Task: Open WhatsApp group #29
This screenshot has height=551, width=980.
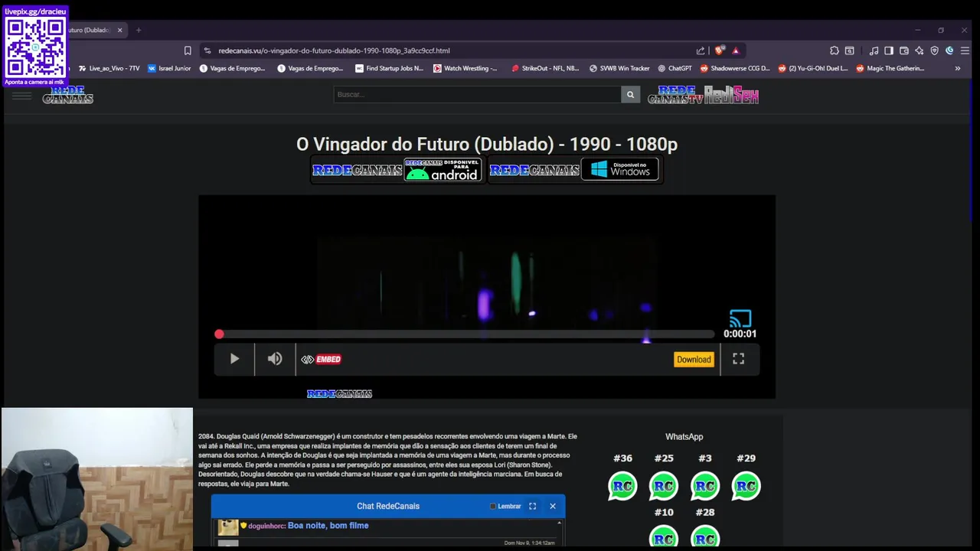Action: (x=746, y=486)
